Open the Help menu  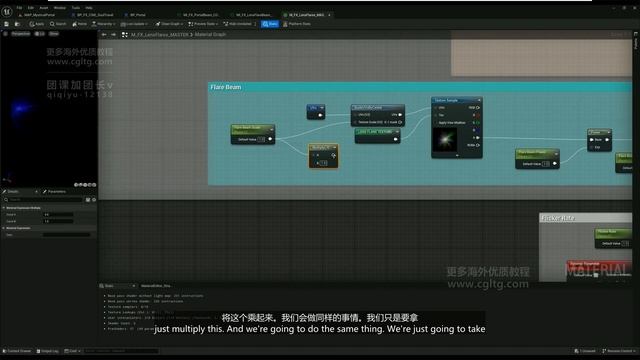click(89, 8)
